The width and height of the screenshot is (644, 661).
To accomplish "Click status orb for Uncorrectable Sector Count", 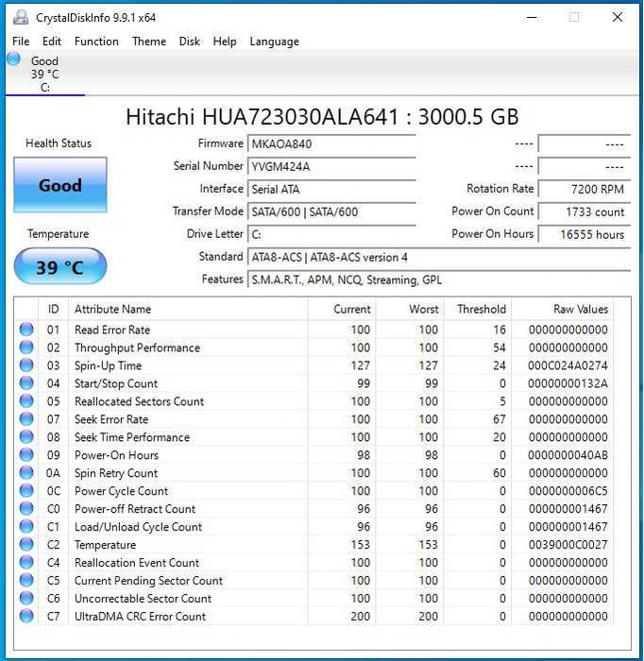I will 26,598.
